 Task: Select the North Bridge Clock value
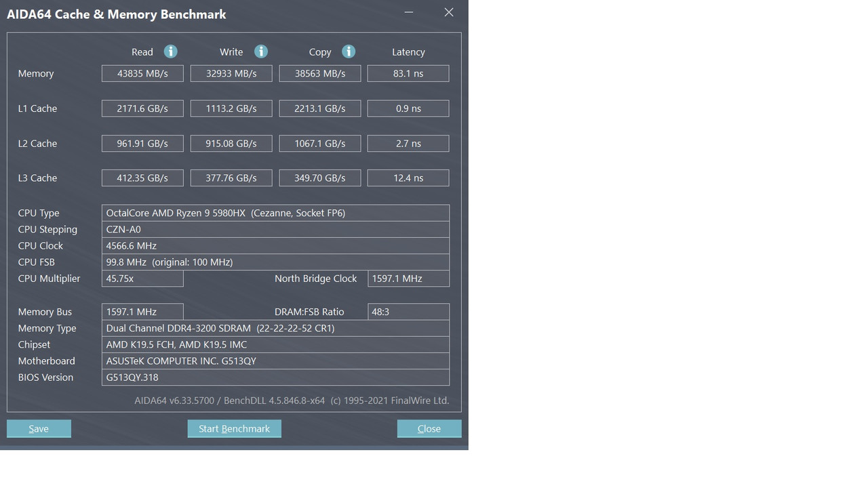[408, 279]
